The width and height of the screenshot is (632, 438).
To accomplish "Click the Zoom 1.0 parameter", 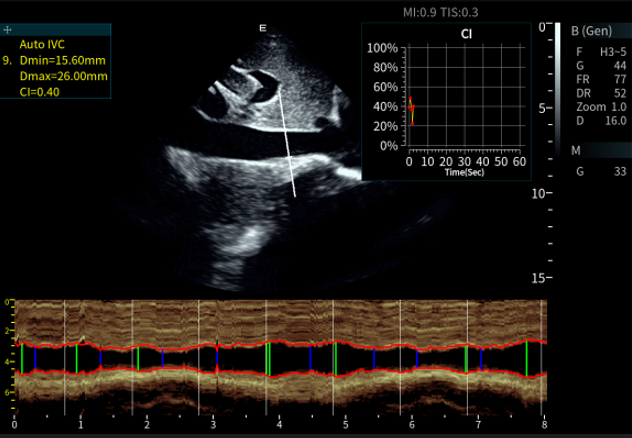I will [601, 106].
